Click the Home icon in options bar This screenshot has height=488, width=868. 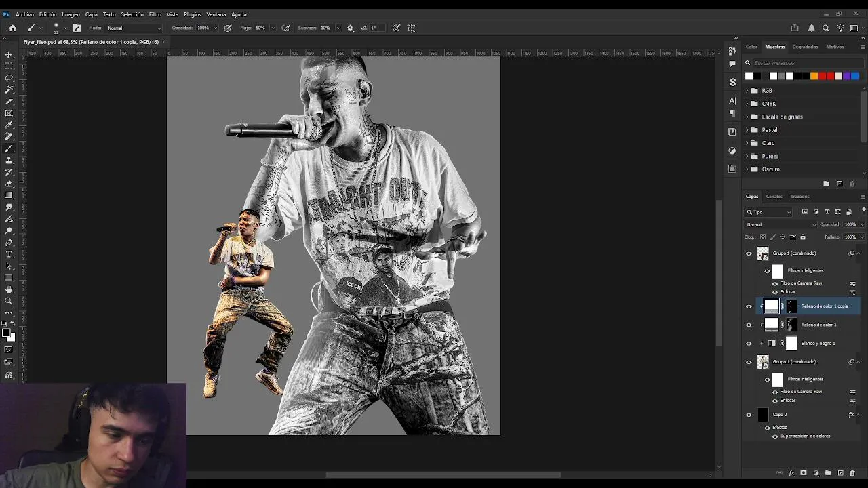click(12, 28)
